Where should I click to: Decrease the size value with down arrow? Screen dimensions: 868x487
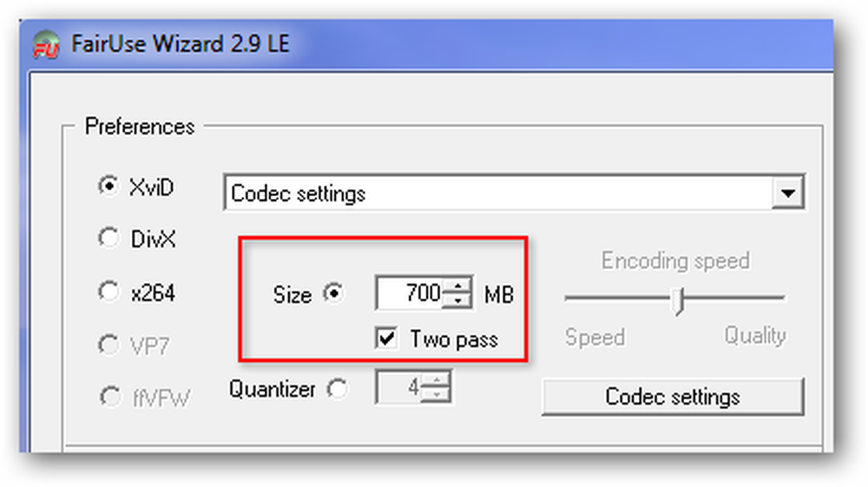458,300
